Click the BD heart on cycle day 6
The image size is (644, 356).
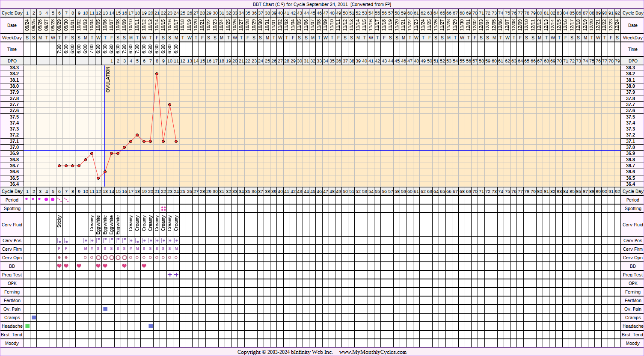point(59,266)
